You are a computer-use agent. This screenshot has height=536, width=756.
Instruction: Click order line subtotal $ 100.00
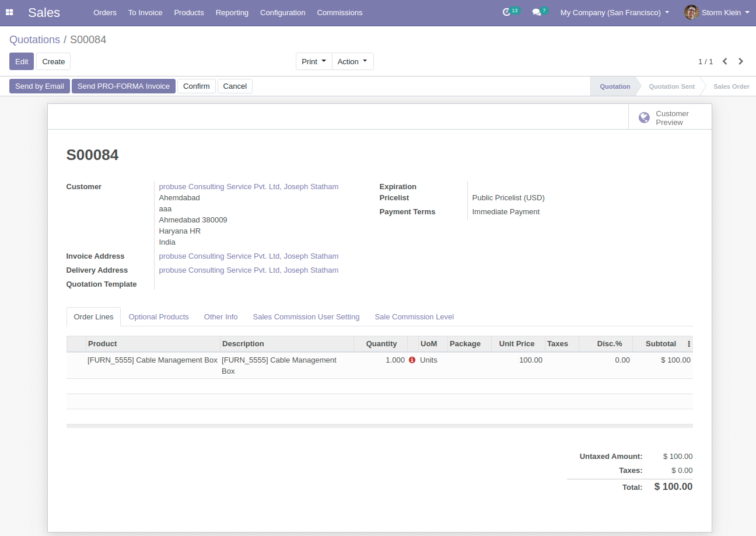675,360
